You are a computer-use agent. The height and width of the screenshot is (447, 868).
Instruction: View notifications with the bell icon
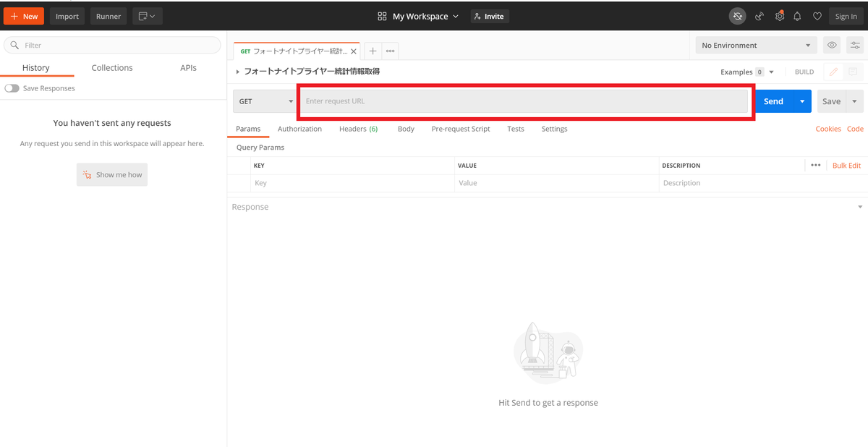[x=797, y=16]
